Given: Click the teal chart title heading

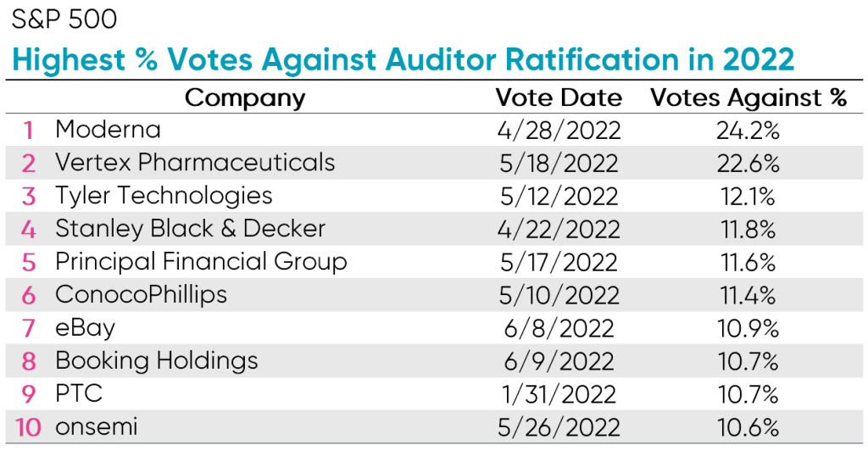Looking at the screenshot, I should click(x=403, y=58).
